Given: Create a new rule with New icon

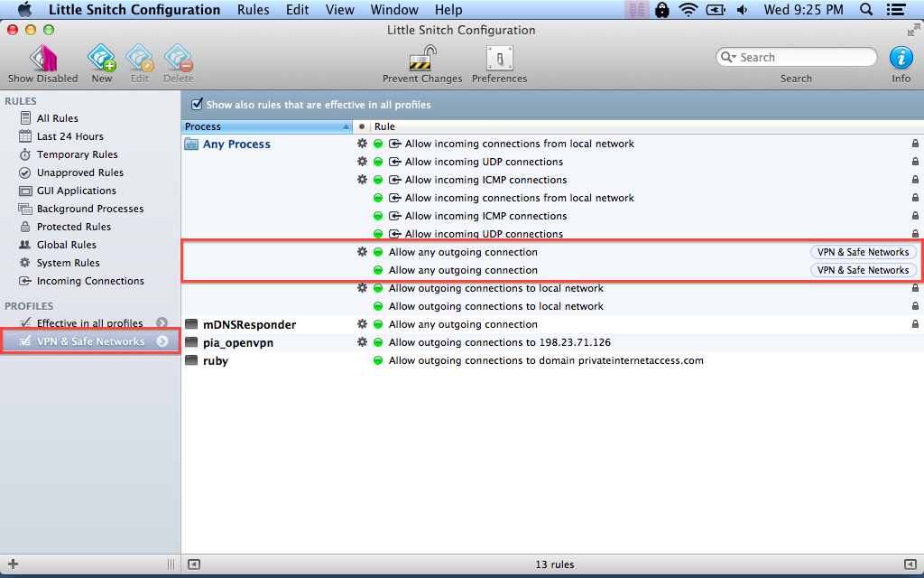Looking at the screenshot, I should click(101, 59).
